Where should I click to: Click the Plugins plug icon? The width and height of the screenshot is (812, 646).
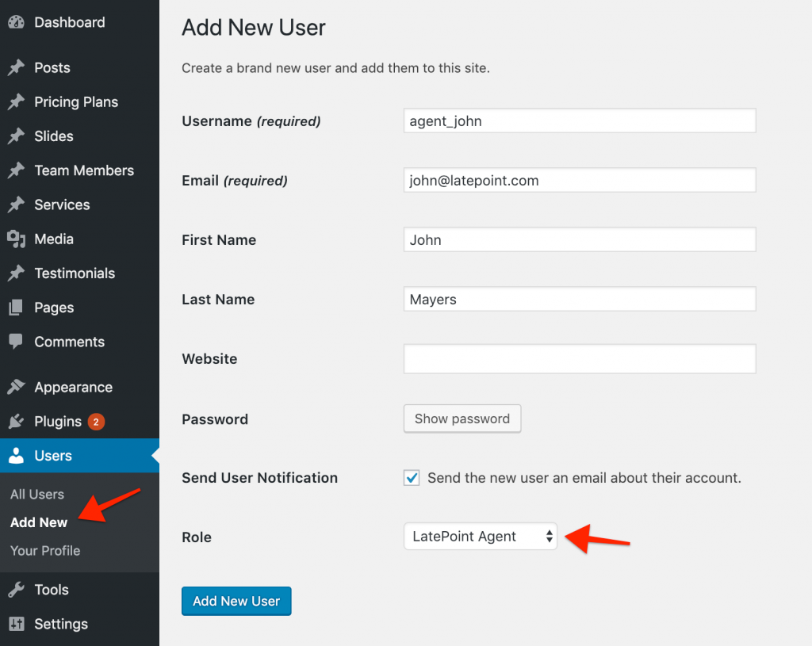coord(17,421)
